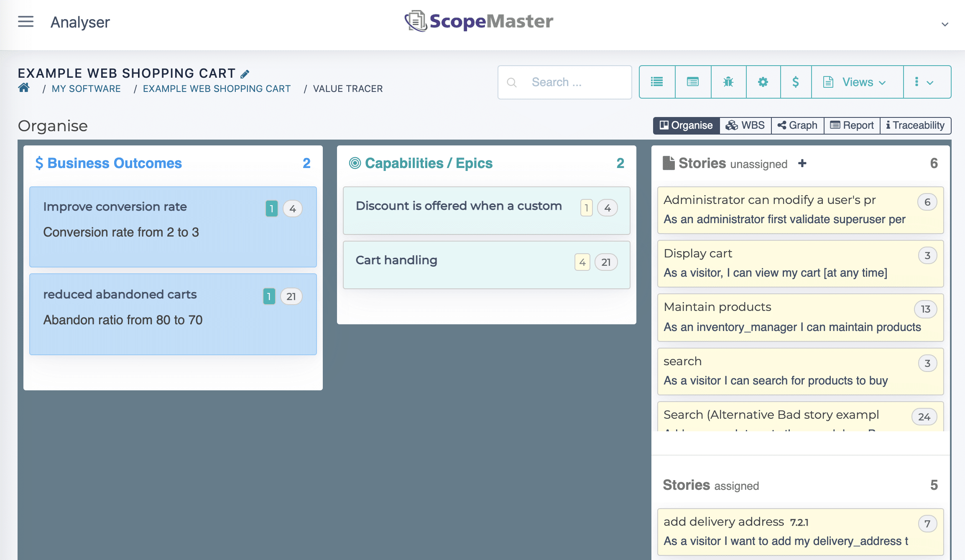Screen dimensions: 965x560
Task: Click the Cart handling capability card
Action: (x=485, y=260)
